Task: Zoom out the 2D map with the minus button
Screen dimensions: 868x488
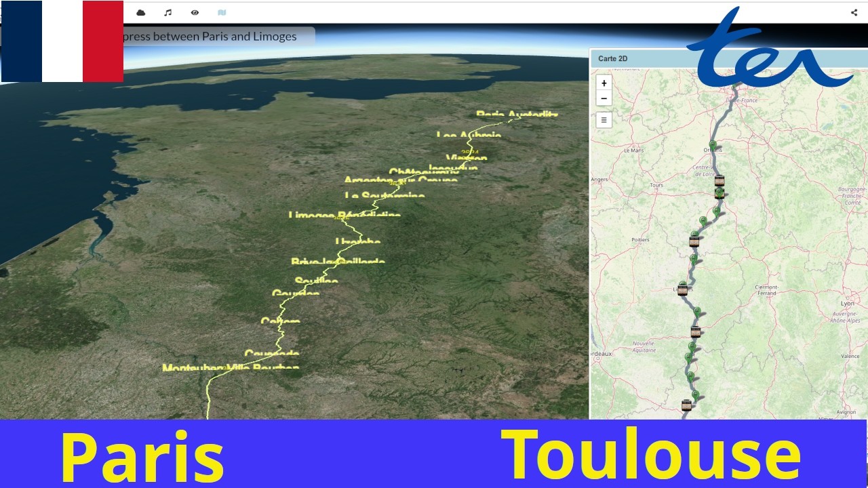Action: pos(604,98)
